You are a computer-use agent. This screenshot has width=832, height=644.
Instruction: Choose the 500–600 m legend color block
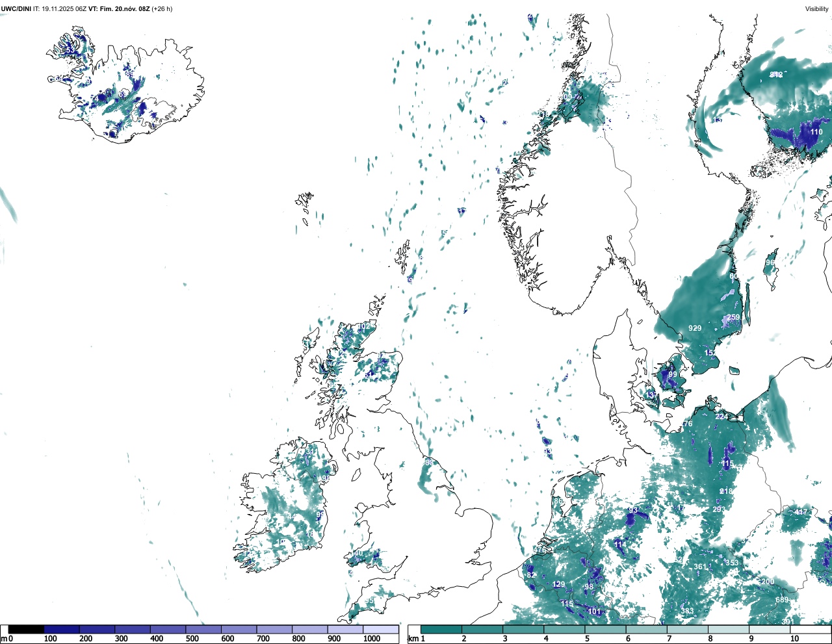(203, 630)
